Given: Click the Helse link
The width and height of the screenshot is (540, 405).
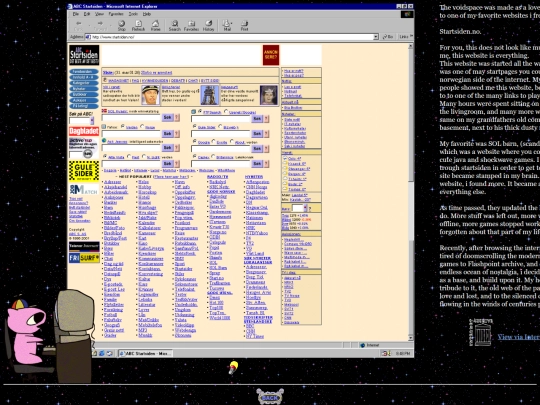Looking at the screenshot, I should tap(144, 182).
